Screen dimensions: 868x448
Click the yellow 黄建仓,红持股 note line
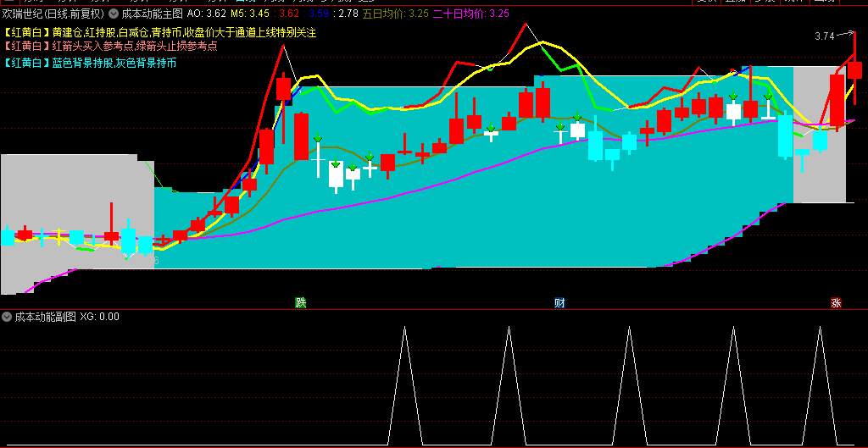click(159, 33)
